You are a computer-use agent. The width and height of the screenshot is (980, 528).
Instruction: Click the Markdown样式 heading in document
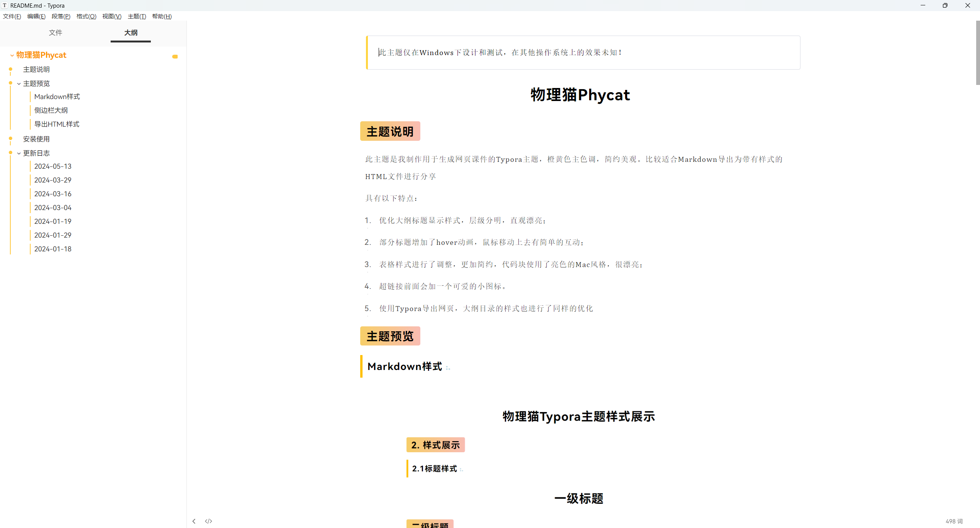tap(405, 367)
